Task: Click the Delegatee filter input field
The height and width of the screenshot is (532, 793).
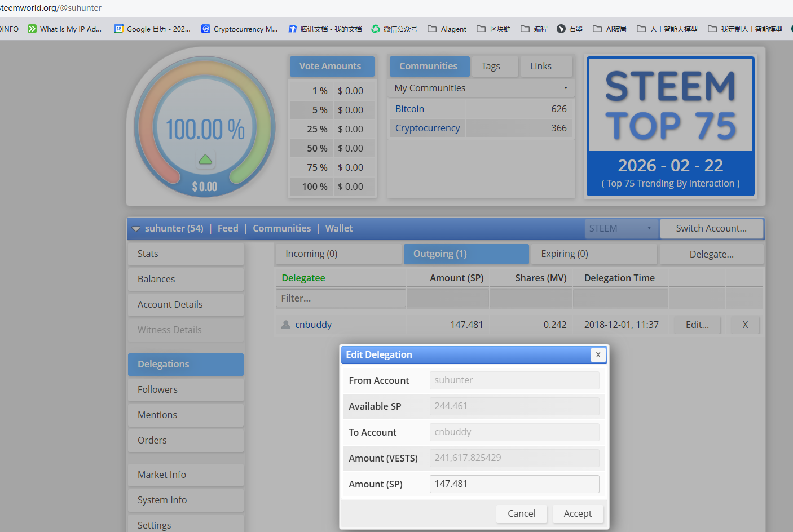Action: point(341,298)
